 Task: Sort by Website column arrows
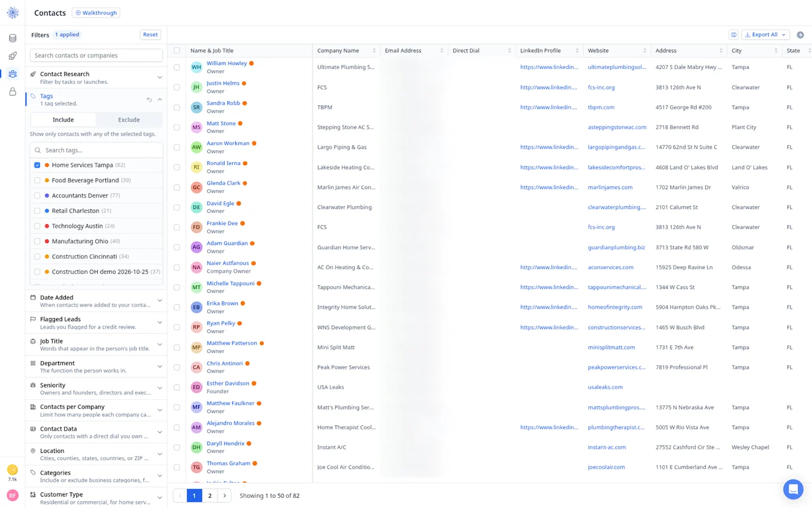point(645,51)
